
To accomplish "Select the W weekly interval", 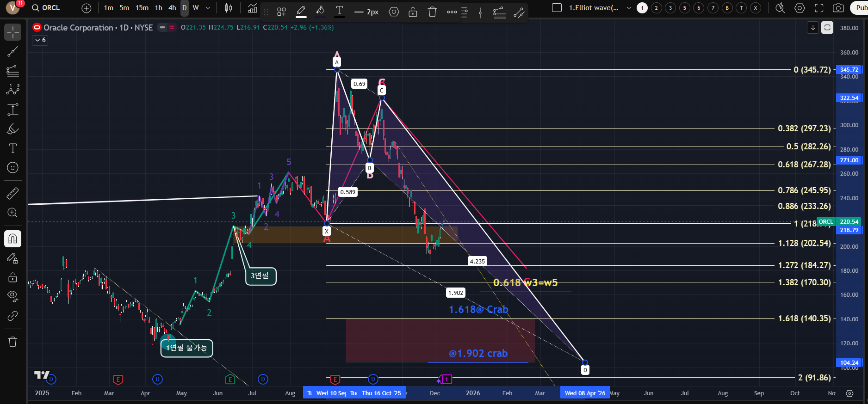I will point(196,8).
